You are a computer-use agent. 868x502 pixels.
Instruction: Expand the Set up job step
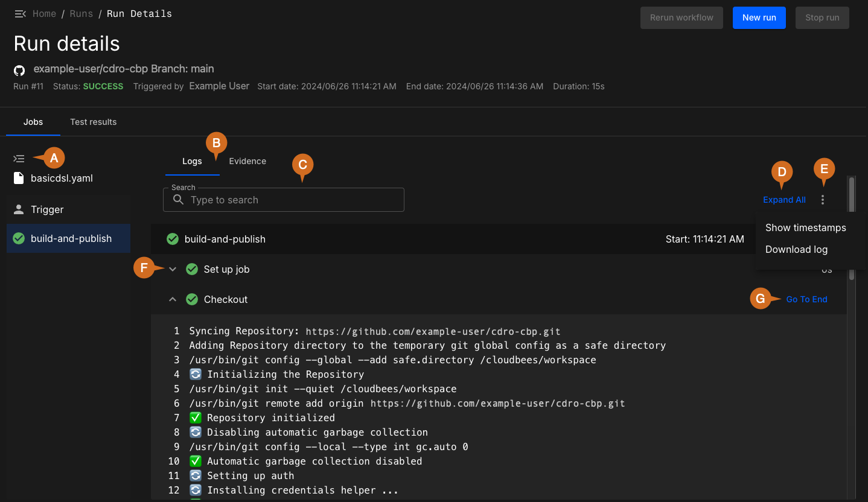173,269
